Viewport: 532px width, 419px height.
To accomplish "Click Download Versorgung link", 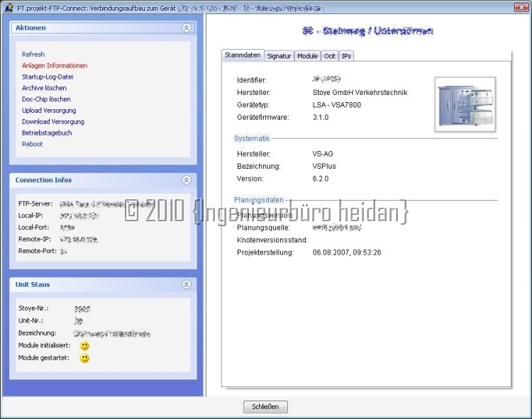I will [53, 122].
